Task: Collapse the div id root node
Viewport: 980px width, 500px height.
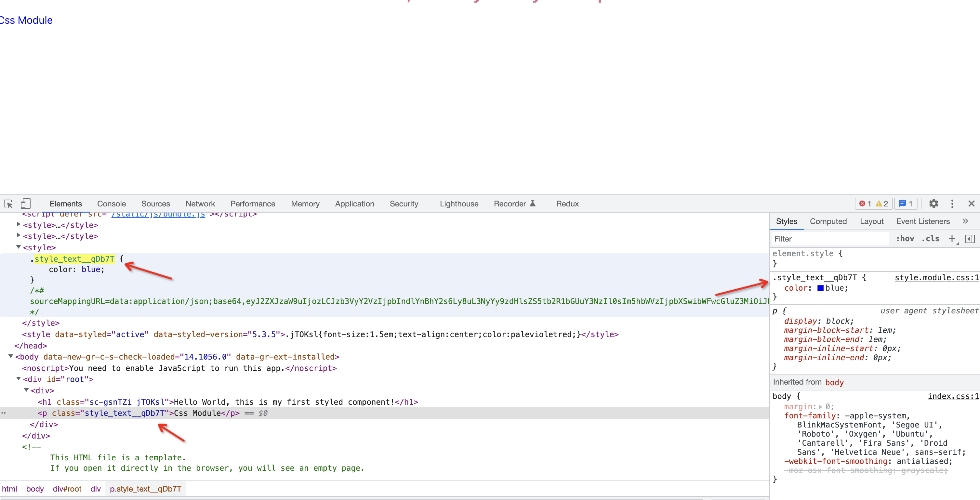Action: click(18, 379)
